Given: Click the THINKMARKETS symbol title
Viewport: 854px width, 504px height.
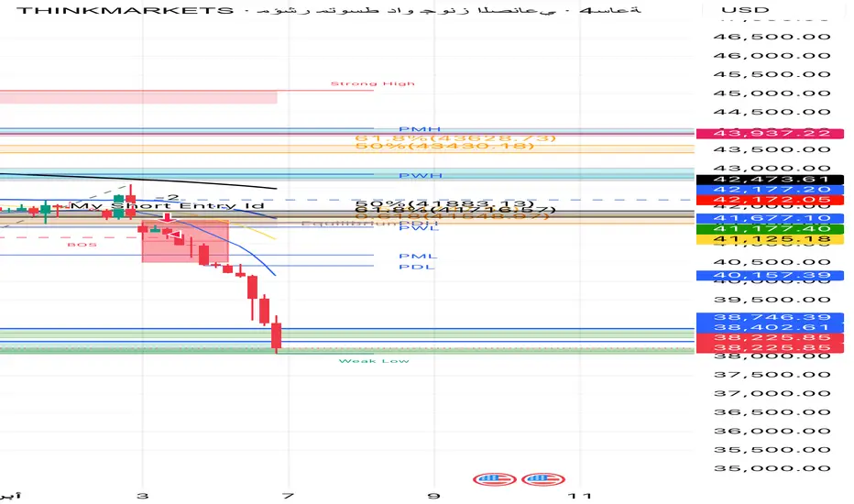Looking at the screenshot, I should tap(125, 10).
